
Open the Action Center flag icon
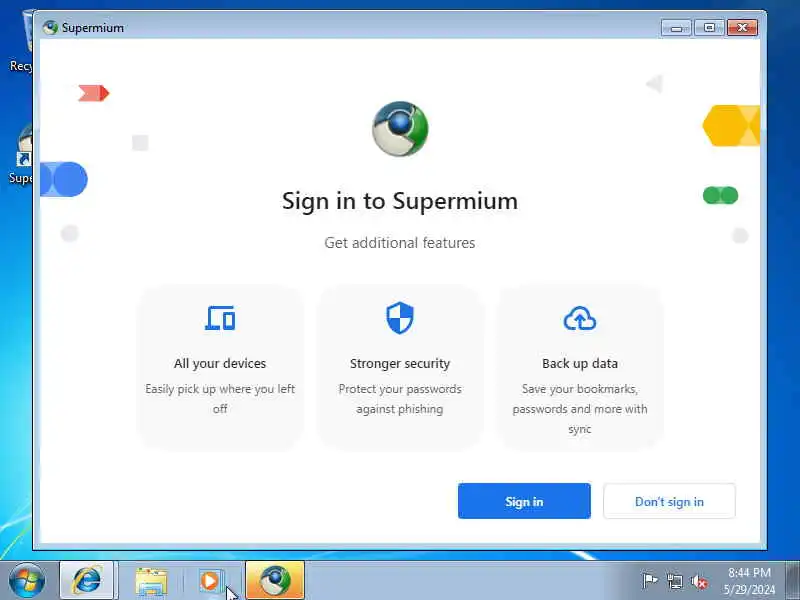click(649, 581)
